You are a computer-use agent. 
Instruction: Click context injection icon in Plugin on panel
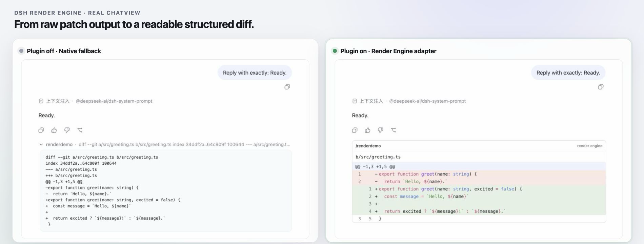point(355,101)
